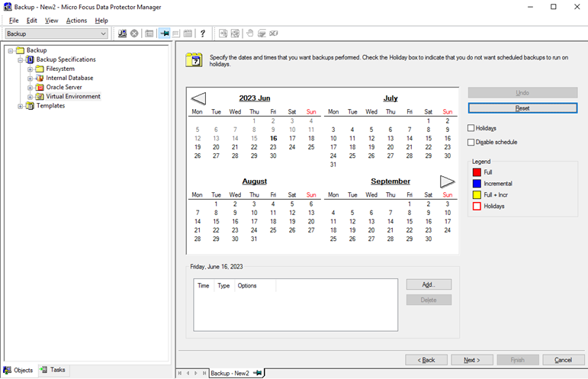Open the View menu
This screenshot has width=588, height=379.
[x=51, y=21]
